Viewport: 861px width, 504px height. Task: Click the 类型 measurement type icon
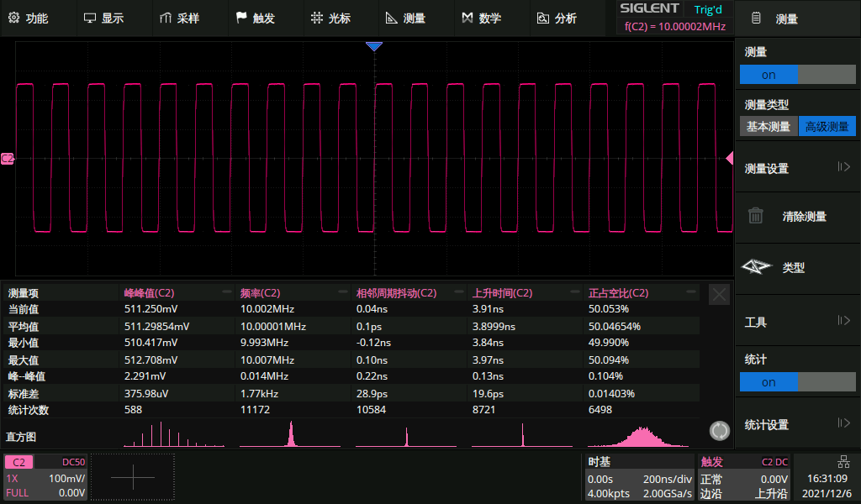tap(756, 267)
